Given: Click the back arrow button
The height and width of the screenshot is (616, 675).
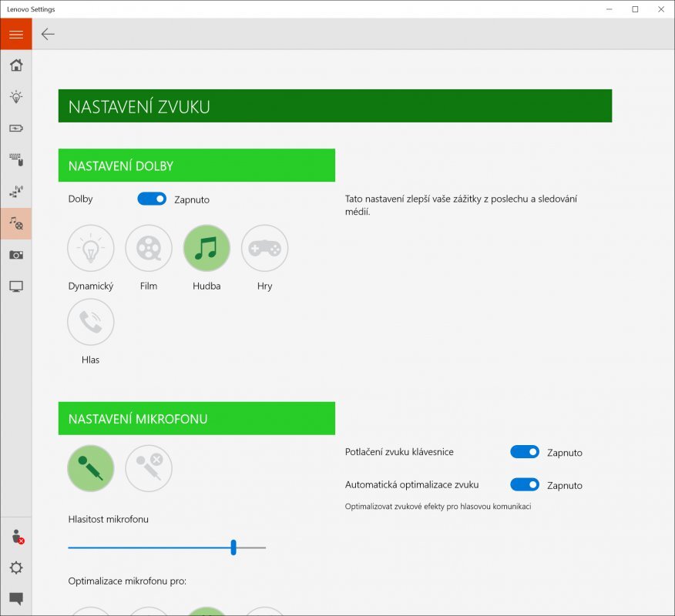Looking at the screenshot, I should (48, 34).
